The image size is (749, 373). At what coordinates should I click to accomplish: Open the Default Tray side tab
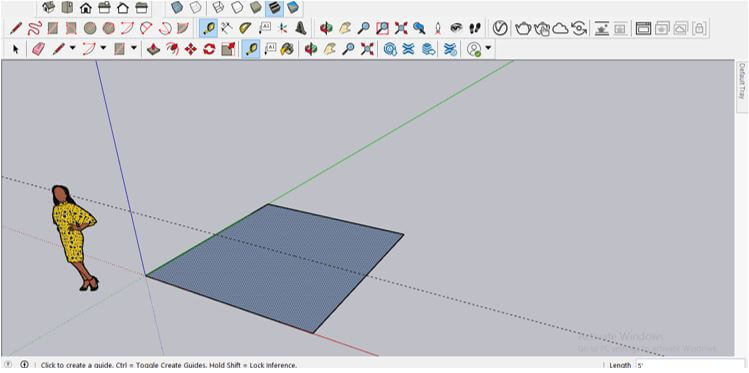coord(742,80)
